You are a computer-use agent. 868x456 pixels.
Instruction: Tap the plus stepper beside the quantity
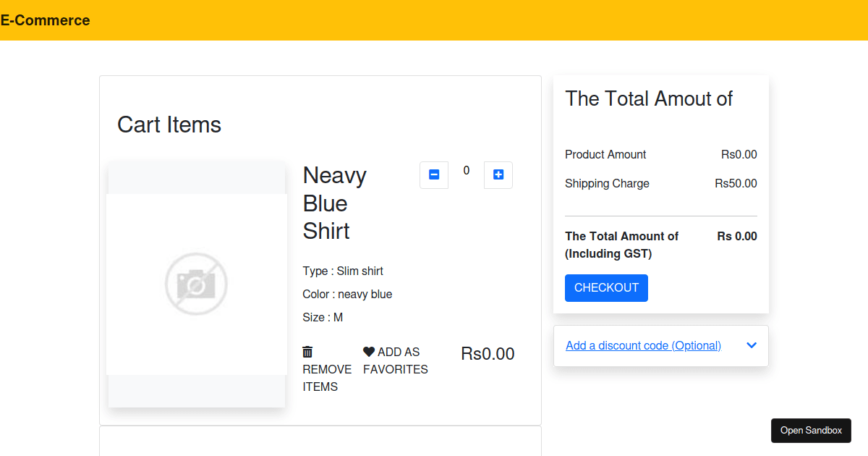(x=498, y=174)
